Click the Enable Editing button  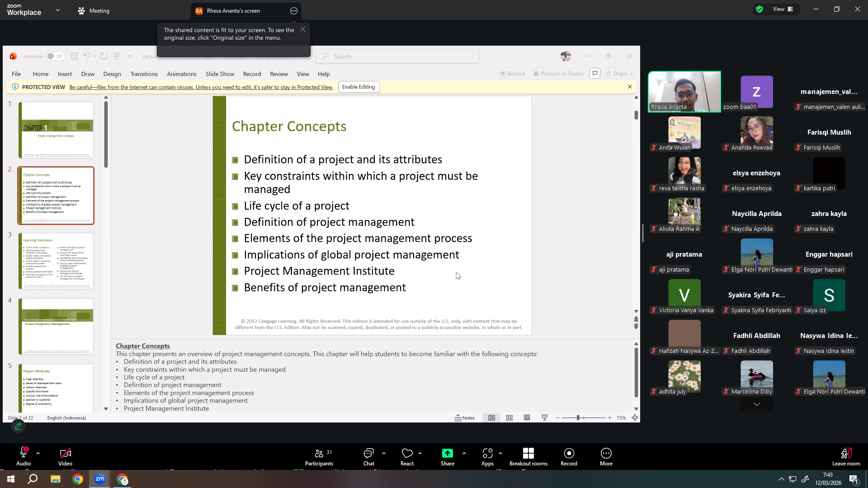coord(359,87)
